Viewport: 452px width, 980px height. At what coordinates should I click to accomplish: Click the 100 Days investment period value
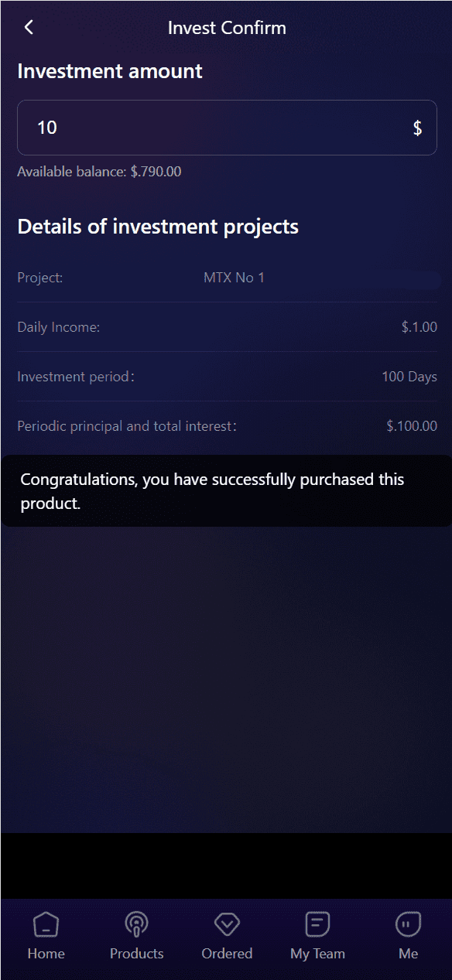409,377
